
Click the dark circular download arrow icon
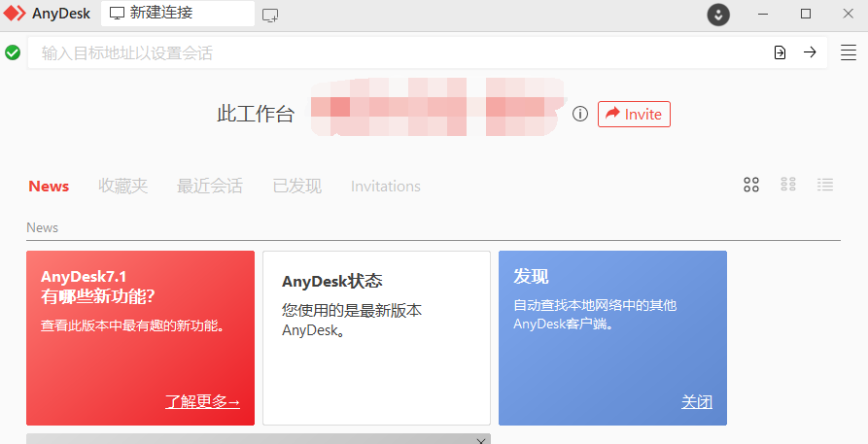coord(718,15)
